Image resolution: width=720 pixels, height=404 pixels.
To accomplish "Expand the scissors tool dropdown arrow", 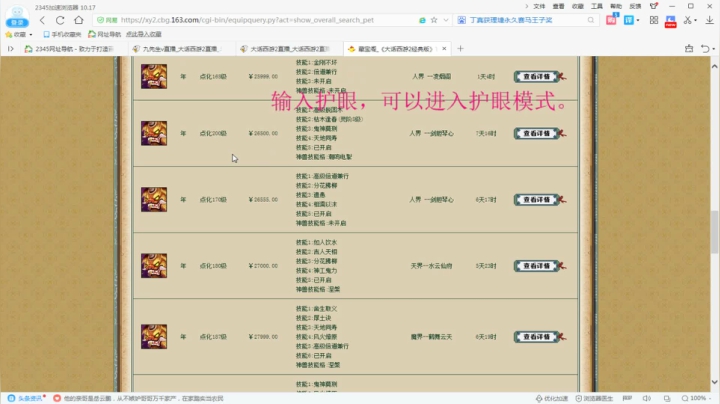I will pos(695,20).
